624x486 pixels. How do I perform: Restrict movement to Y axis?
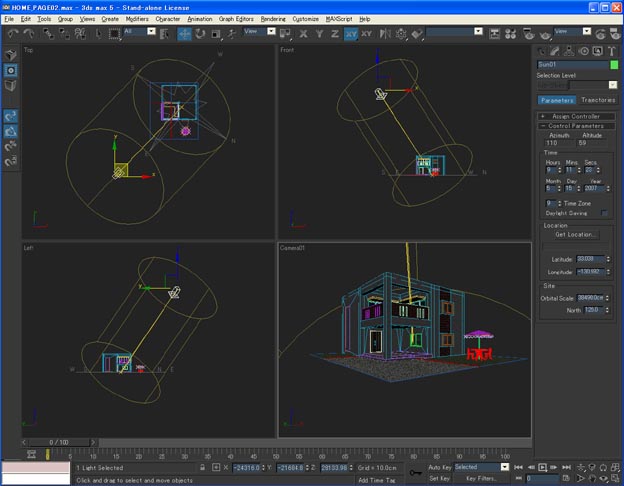pos(319,34)
